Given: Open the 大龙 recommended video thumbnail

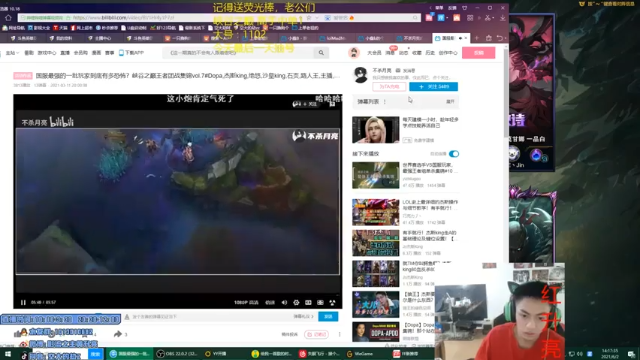Looking at the screenshot, I should [376, 304].
